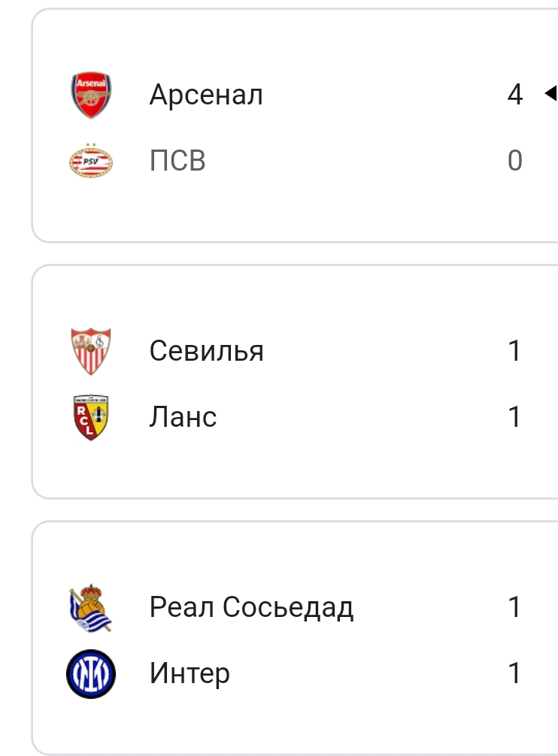Viewport: 558px width, 756px height.
Task: Click PSV's score of 0
Action: 515,161
